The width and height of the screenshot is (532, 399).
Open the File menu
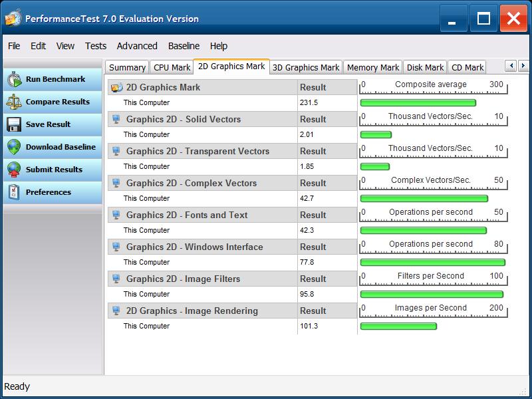click(x=14, y=46)
